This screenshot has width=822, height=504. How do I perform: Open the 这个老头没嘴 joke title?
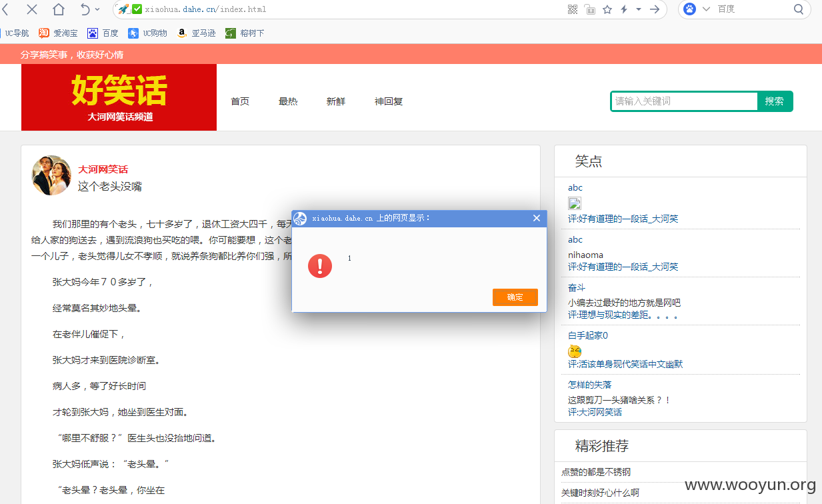coord(110,186)
